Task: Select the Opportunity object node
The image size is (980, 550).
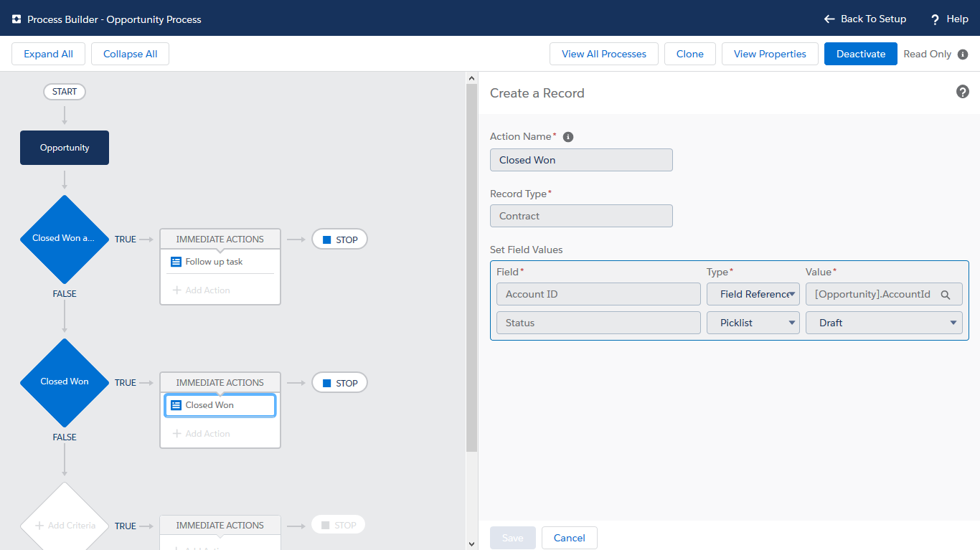Action: [x=65, y=148]
